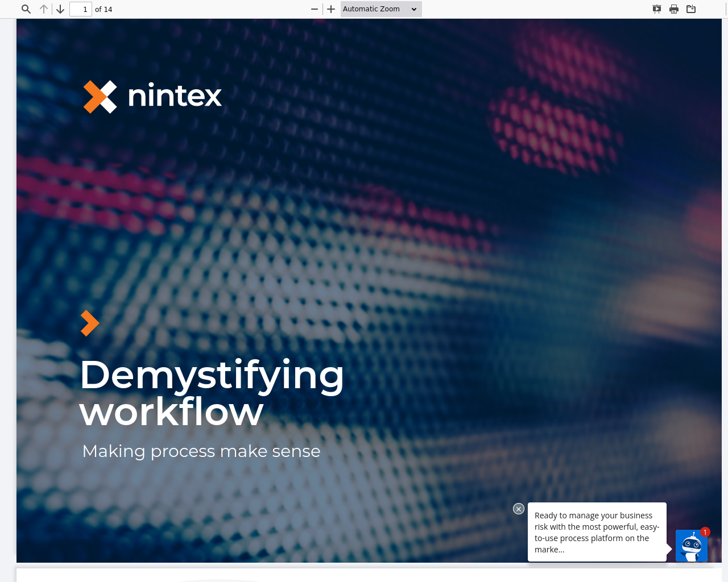The width and height of the screenshot is (728, 582).
Task: Switch to presentation mode icon
Action: point(657,9)
